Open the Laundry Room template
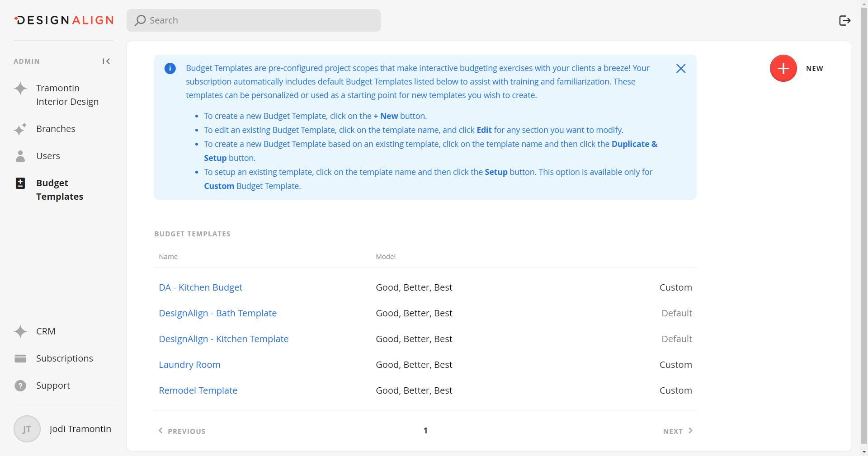Viewport: 868px width, 456px height. point(189,365)
